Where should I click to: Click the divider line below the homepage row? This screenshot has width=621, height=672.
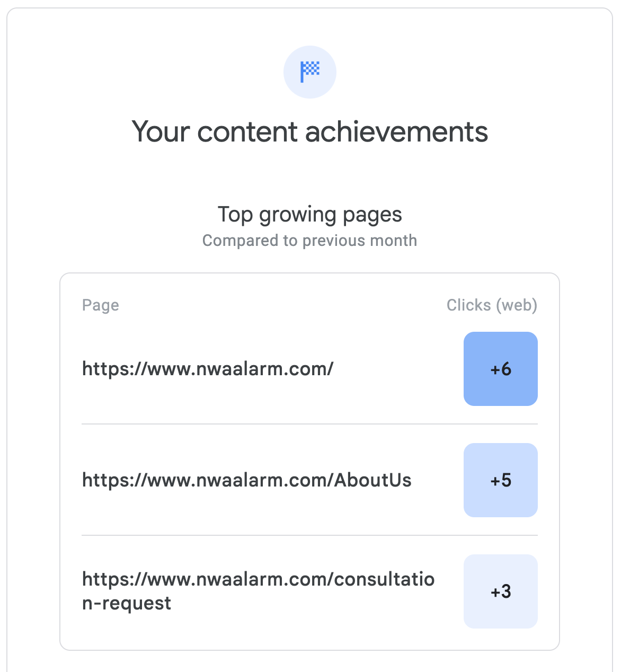pyautogui.click(x=309, y=424)
